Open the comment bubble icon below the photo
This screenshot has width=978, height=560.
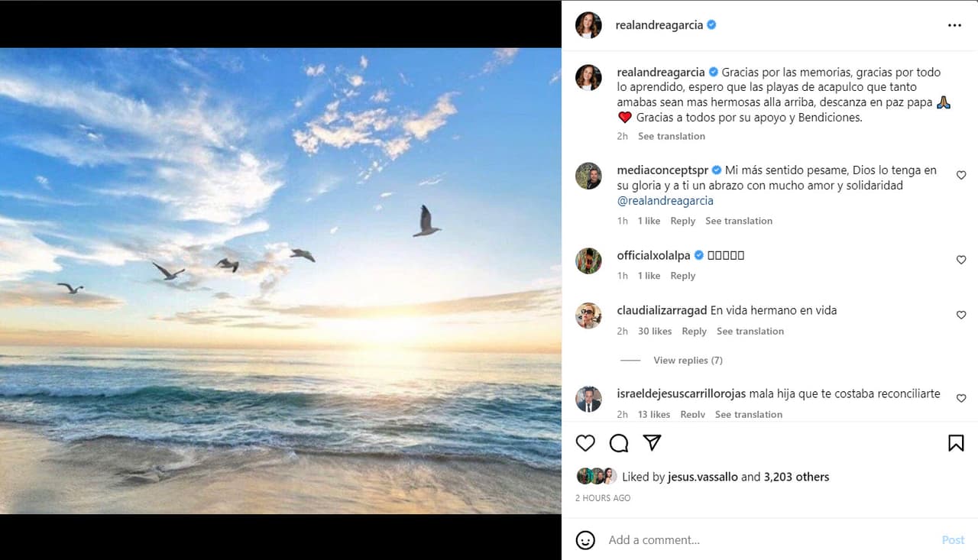619,443
